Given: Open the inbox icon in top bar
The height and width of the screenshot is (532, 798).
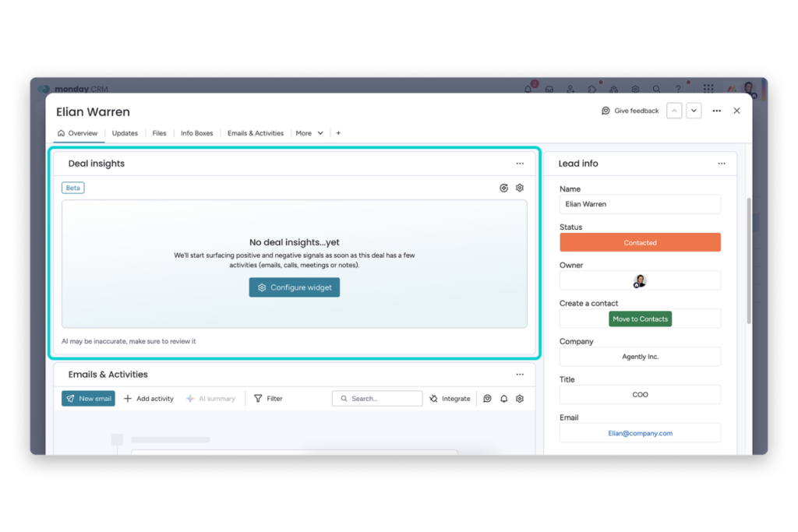Looking at the screenshot, I should pos(549,89).
